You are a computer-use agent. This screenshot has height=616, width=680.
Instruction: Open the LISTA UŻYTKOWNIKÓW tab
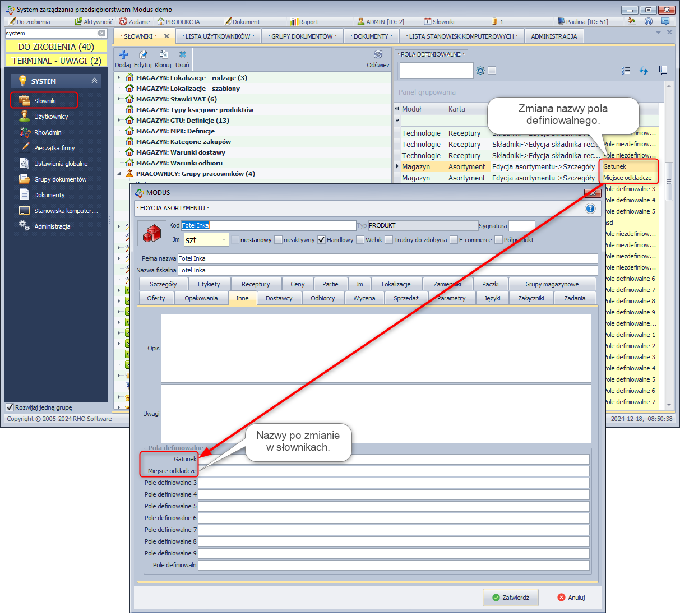[x=219, y=36]
